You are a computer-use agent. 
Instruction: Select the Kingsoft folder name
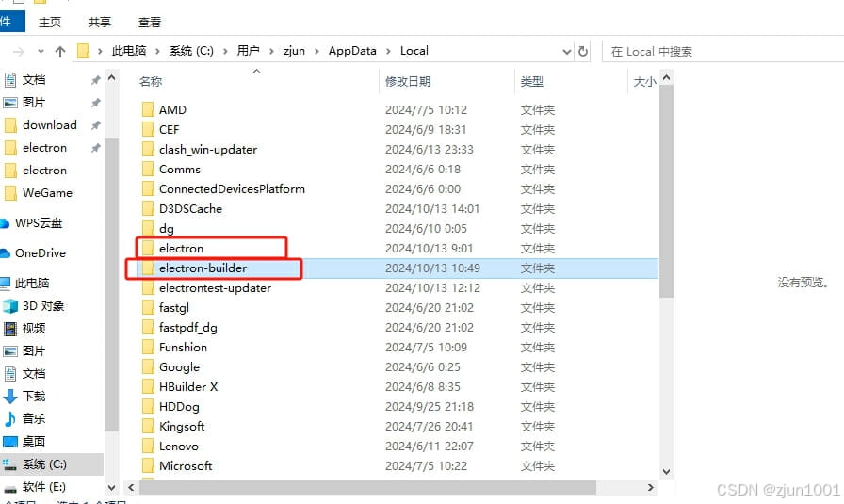[x=182, y=427]
